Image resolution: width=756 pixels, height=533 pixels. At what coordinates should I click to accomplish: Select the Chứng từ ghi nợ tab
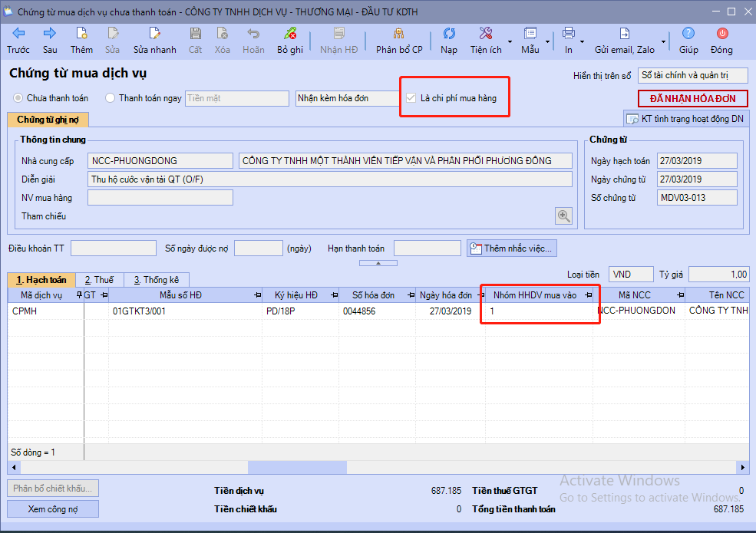tap(48, 120)
